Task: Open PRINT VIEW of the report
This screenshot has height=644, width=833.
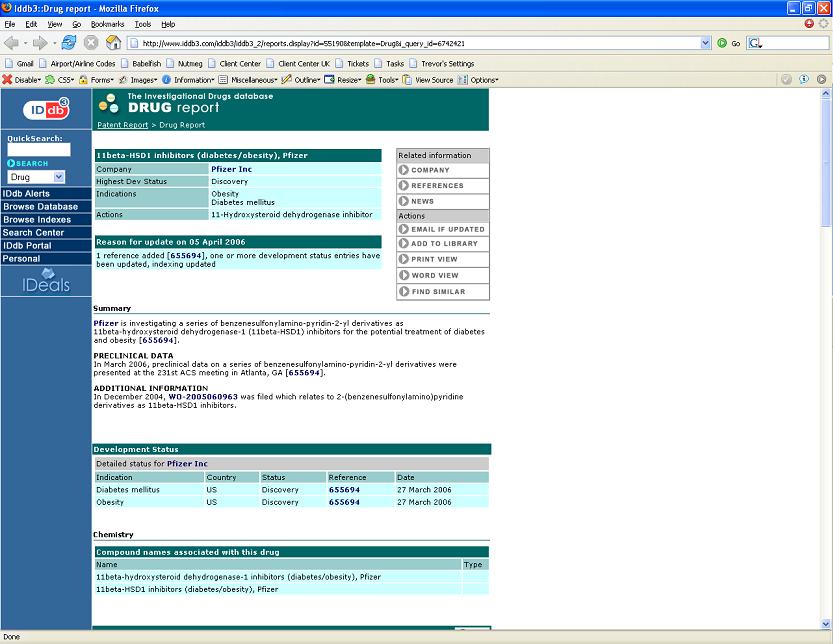Action: pyautogui.click(x=443, y=259)
